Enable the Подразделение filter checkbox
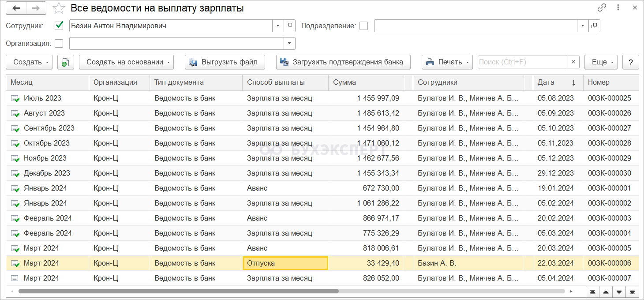Viewport: 644px width, 300px height. pos(363,26)
